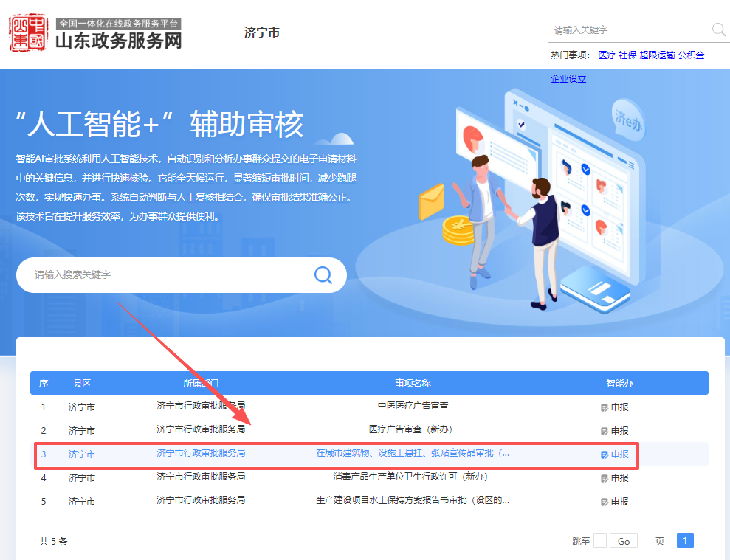Open the 企业设立 link
The width and height of the screenshot is (730, 560).
[568, 79]
